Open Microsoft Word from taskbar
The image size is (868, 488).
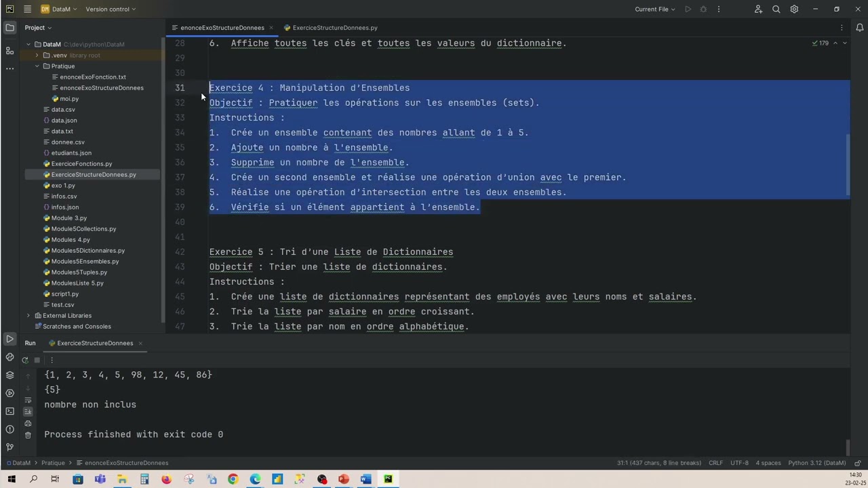coord(366,479)
